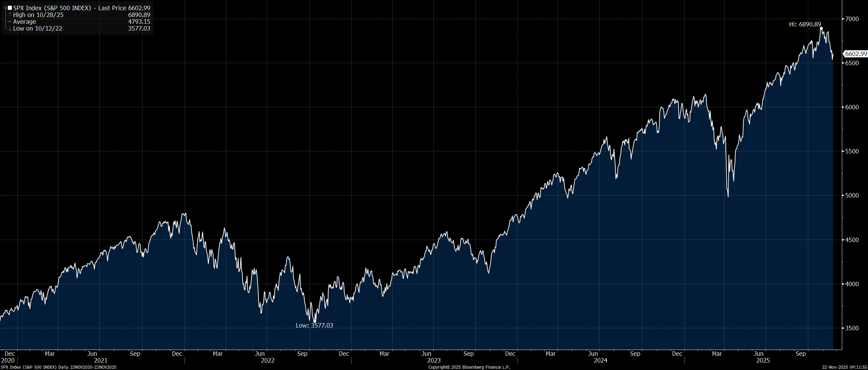Click the Low: 3577.03 chart annotation label
Screen dimensions: 868x370
(x=314, y=326)
